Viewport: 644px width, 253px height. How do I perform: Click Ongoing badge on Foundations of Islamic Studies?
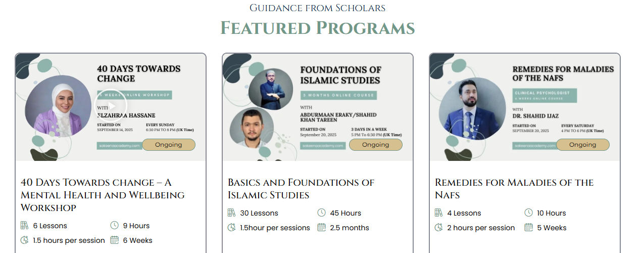pos(376,145)
